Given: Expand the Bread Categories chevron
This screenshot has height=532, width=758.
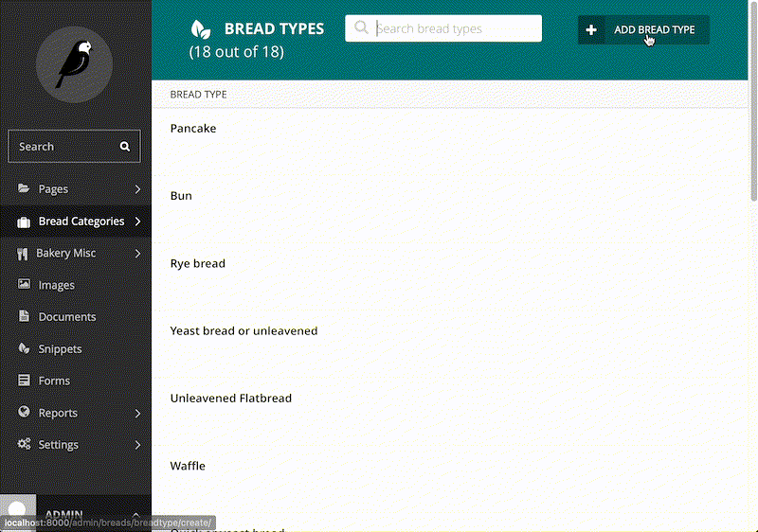Looking at the screenshot, I should tap(137, 222).
